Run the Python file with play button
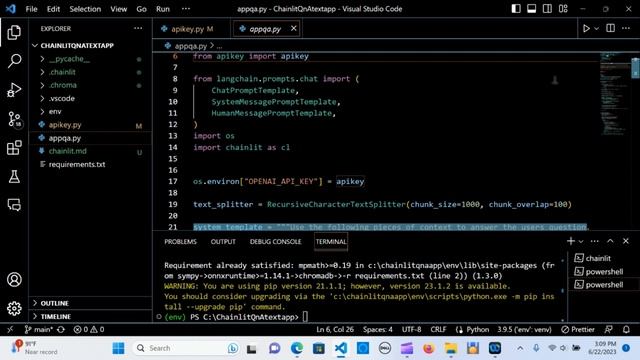Image resolution: width=640 pixels, height=360 pixels. 586,29
